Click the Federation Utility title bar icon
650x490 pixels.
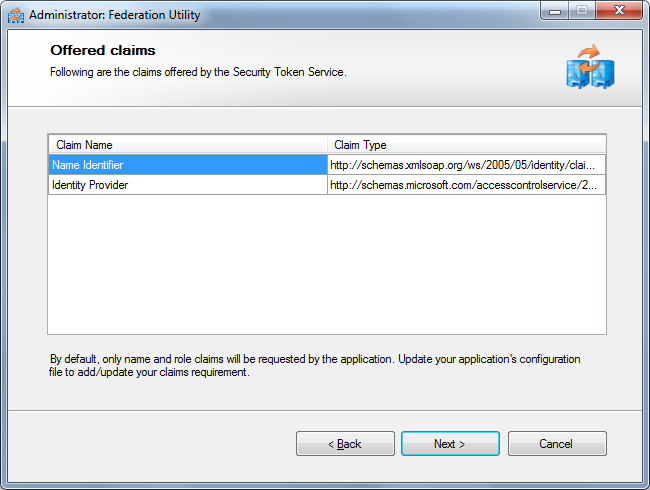coord(16,15)
